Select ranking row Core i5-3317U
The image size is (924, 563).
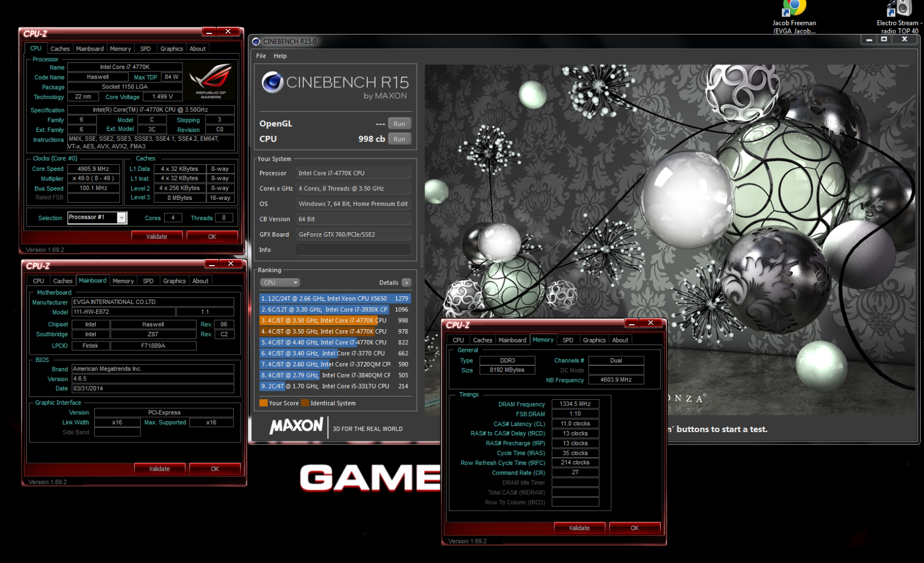(x=335, y=386)
